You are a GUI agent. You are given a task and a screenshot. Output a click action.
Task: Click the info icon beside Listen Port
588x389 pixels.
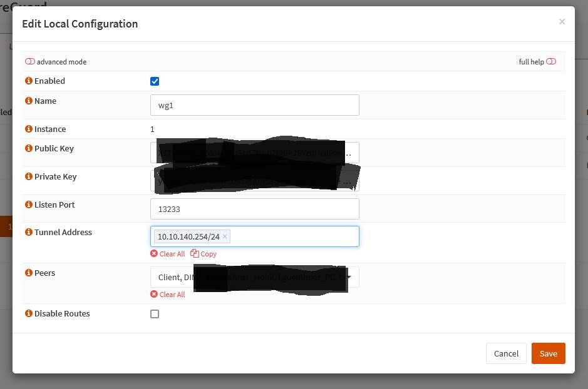pyautogui.click(x=28, y=205)
